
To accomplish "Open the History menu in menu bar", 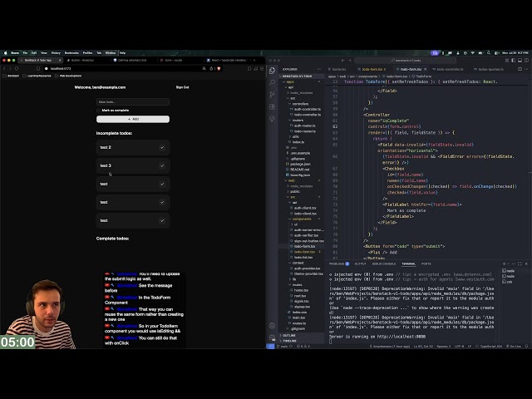I will (56, 53).
